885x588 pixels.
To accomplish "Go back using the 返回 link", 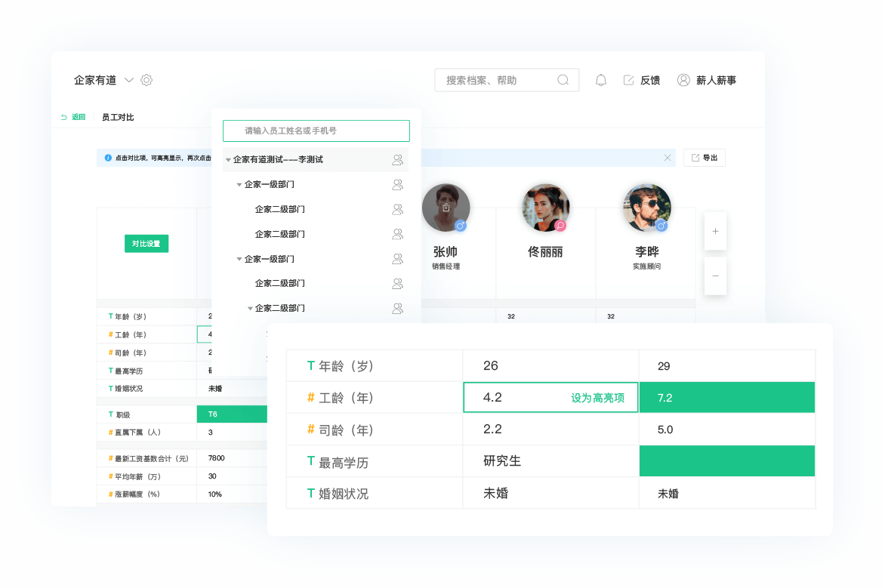I will (73, 117).
